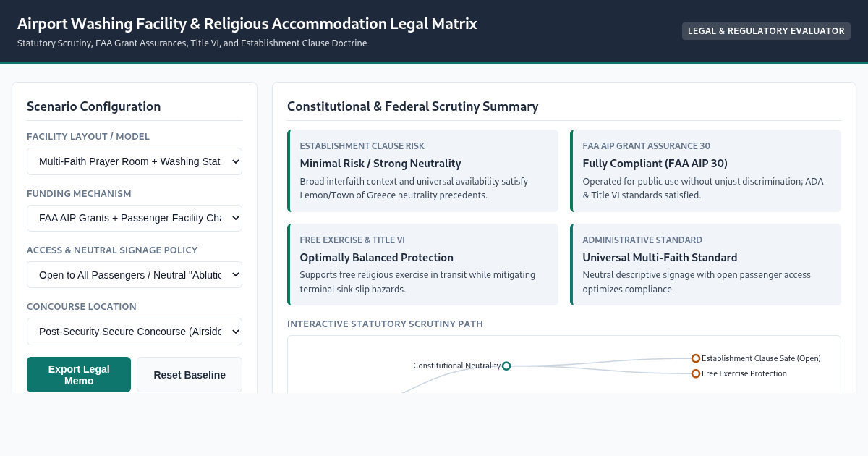Select the Constitutional Neutrality graph node

coord(506,366)
